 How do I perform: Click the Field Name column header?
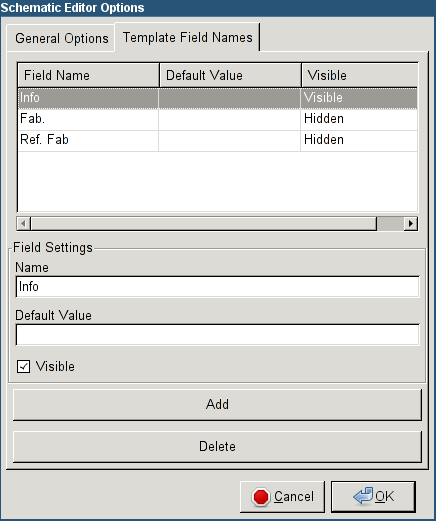[89, 75]
